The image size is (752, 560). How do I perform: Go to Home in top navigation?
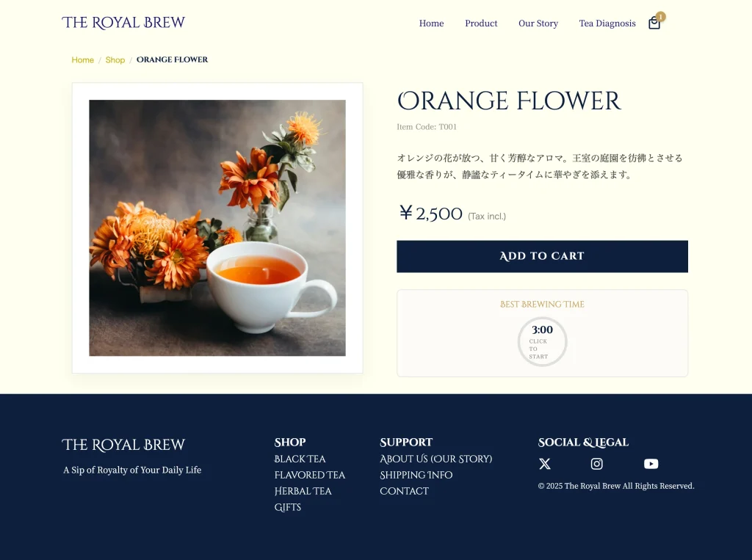point(431,23)
